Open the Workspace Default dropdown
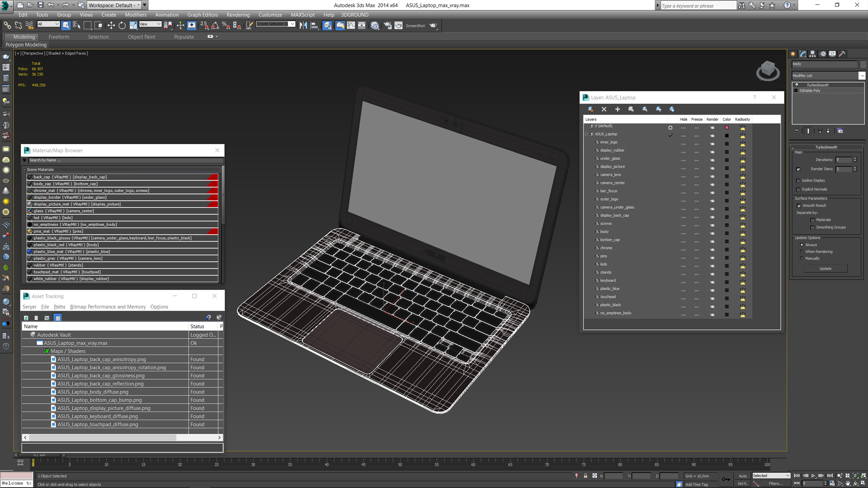The height and width of the screenshot is (488, 868). pyautogui.click(x=113, y=5)
